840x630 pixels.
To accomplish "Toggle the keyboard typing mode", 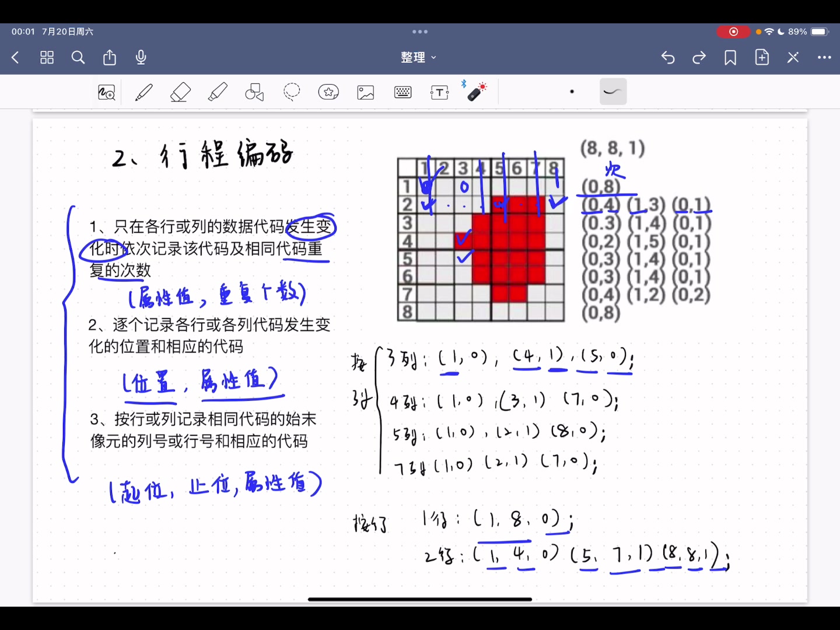I will click(x=402, y=92).
